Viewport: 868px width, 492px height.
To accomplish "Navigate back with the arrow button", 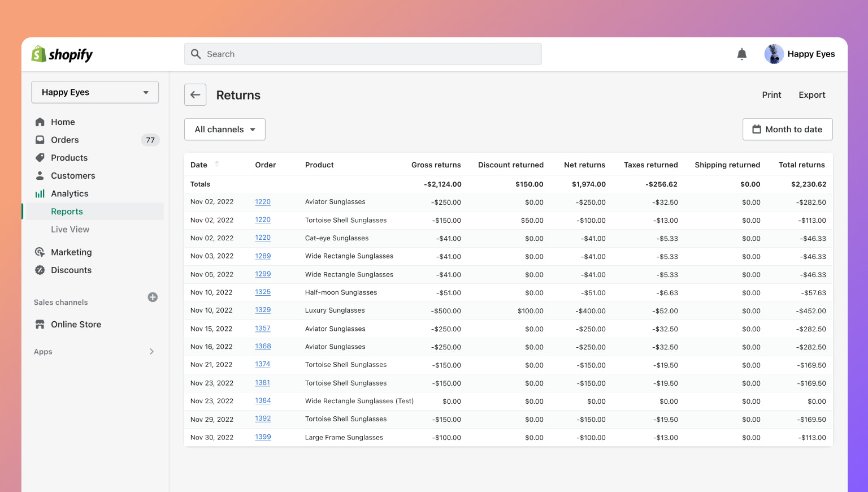I will pos(195,94).
